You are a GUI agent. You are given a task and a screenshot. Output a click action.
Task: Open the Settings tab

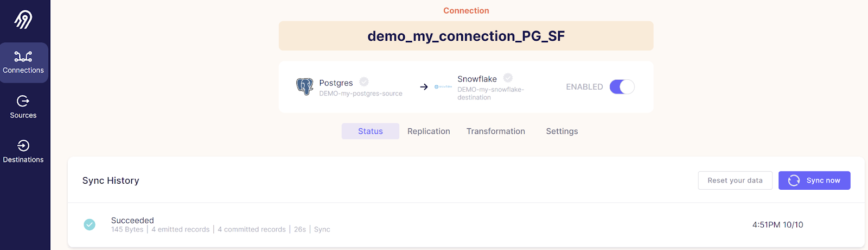pyautogui.click(x=561, y=131)
